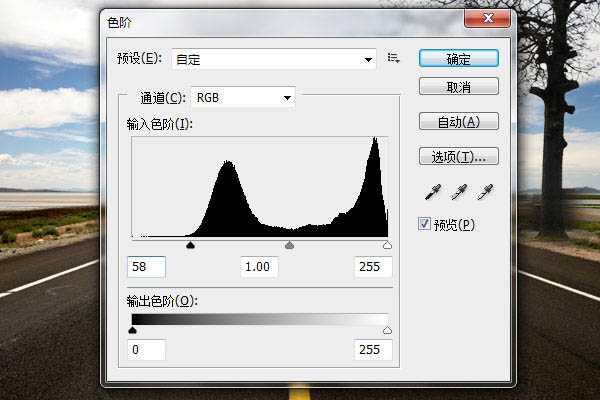Click the midtone gamma field showing 1.00
Screen dimensions: 600x400
pyautogui.click(x=258, y=267)
